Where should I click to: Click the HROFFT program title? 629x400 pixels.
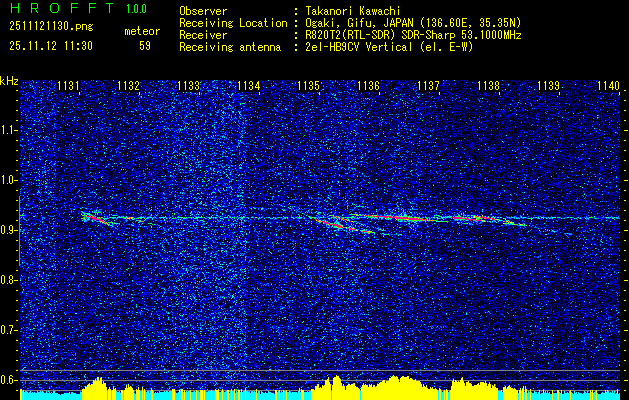(x=62, y=8)
